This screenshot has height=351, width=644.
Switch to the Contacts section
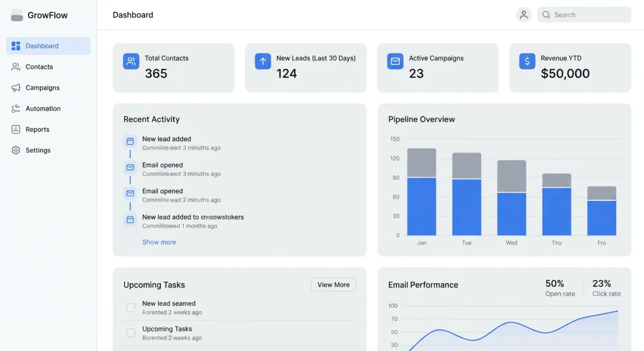point(39,67)
